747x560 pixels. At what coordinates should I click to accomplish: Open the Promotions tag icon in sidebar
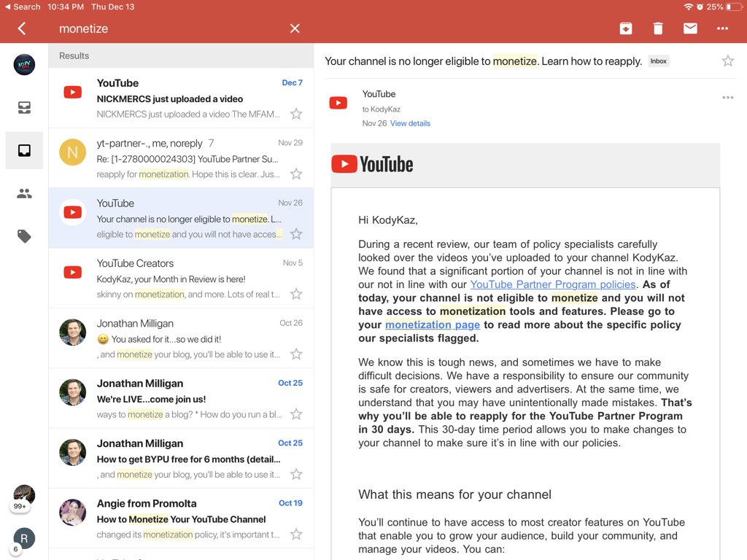coord(24,236)
